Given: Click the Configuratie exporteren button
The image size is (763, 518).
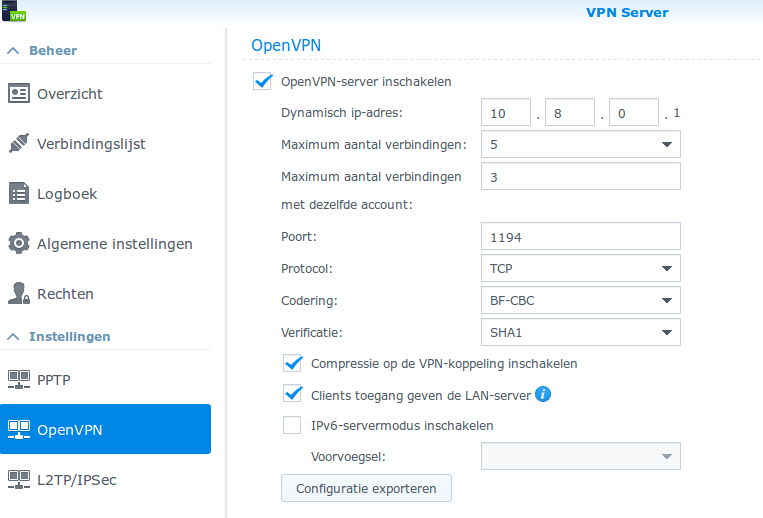Looking at the screenshot, I should pos(366,488).
